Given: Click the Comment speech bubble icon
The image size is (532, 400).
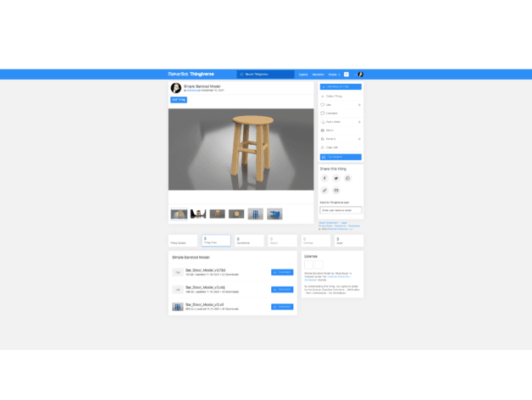Looking at the screenshot, I should (x=322, y=114).
